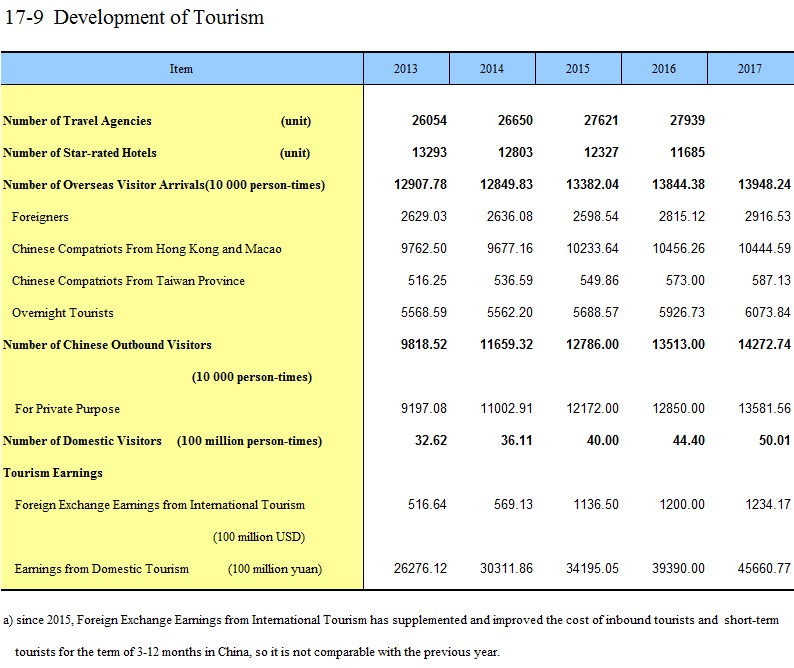The image size is (794, 668).
Task: Click domestic tourism earnings value 45660.77
Action: [x=764, y=568]
